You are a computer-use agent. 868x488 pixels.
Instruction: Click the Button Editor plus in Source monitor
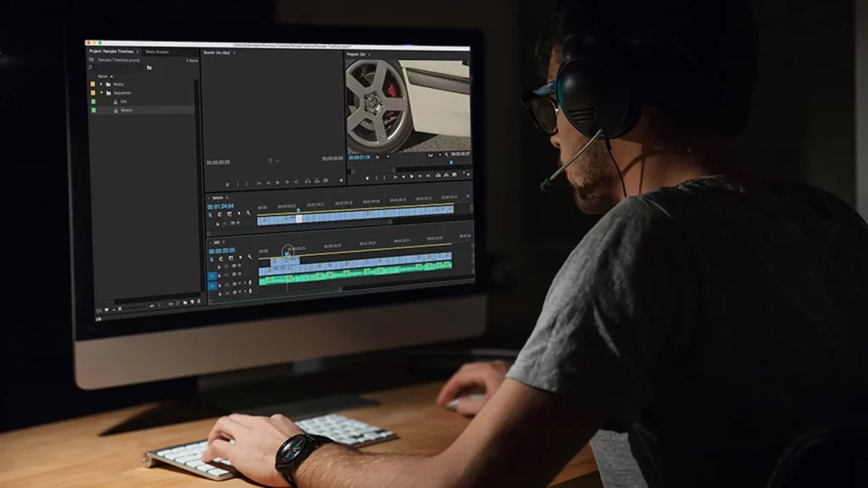click(342, 180)
